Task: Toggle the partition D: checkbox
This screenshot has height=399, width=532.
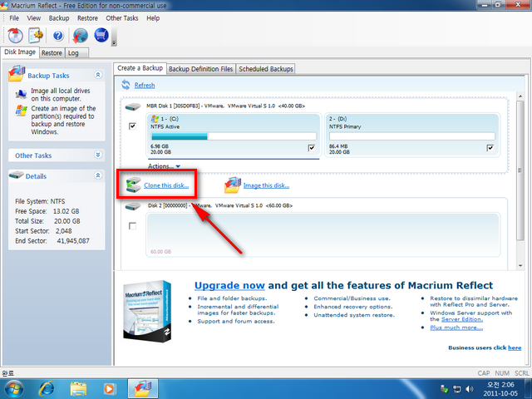Action: pyautogui.click(x=490, y=148)
